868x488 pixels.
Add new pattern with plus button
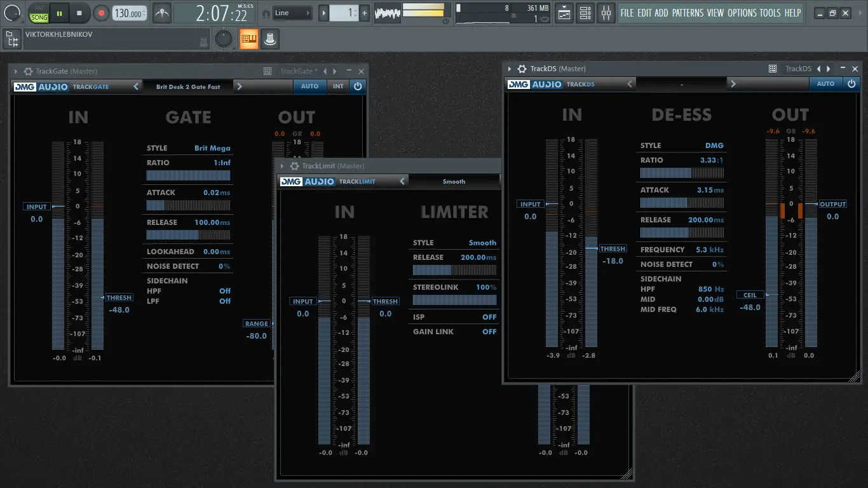364,13
